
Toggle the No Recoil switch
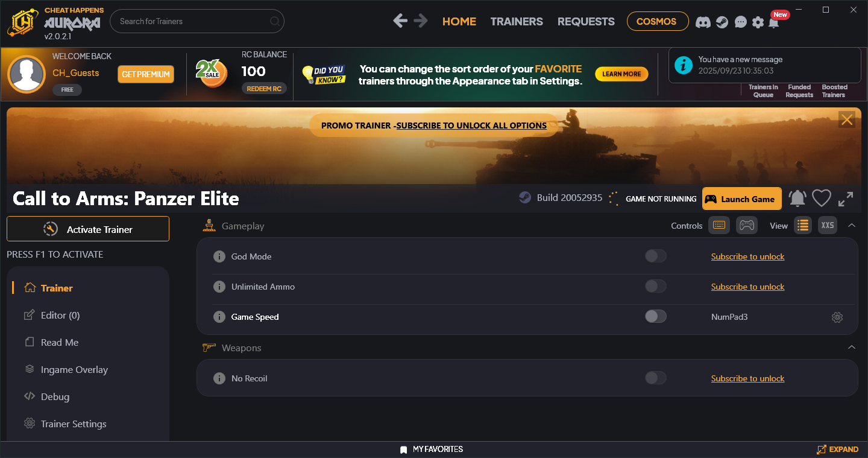pyautogui.click(x=655, y=378)
